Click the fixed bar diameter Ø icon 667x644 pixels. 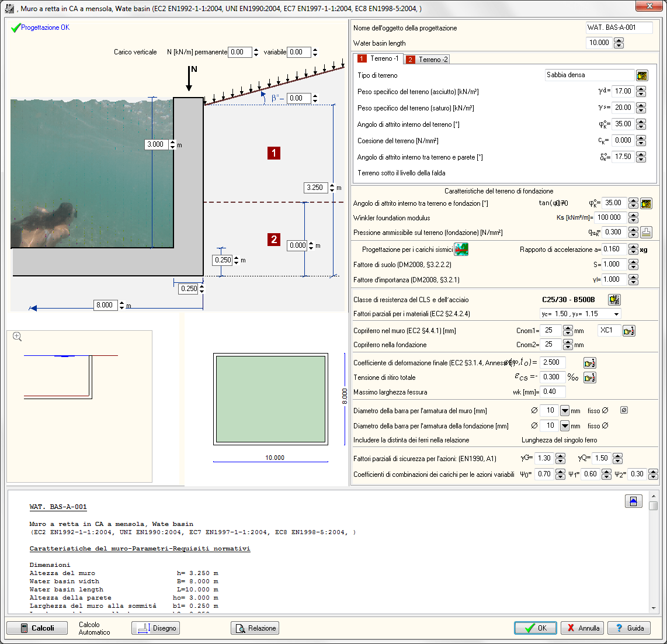(x=624, y=410)
